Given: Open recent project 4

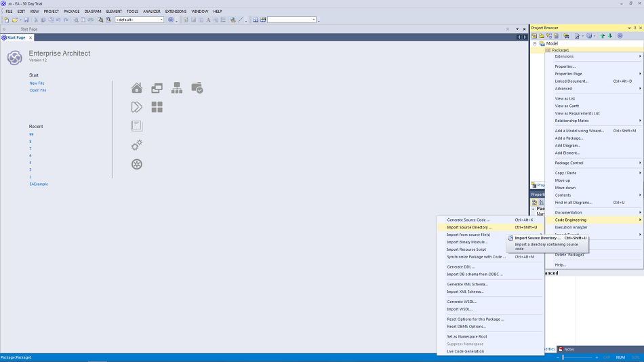Looking at the screenshot, I should [31, 163].
